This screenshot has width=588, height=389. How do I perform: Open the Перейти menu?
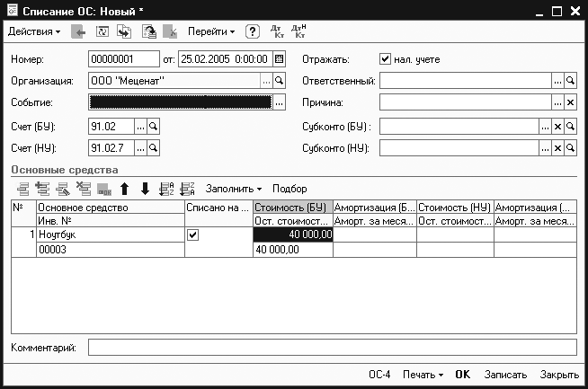click(211, 31)
